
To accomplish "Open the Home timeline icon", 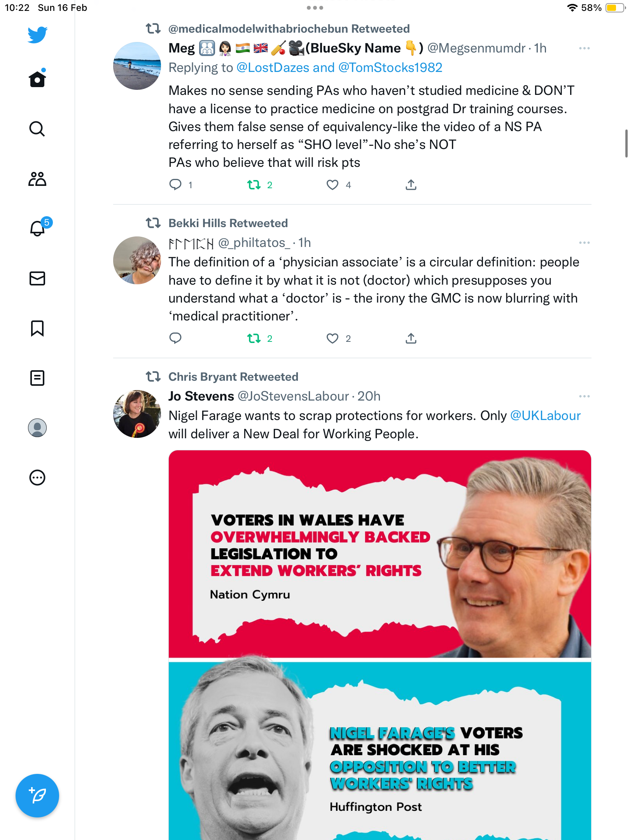I will pyautogui.click(x=37, y=79).
